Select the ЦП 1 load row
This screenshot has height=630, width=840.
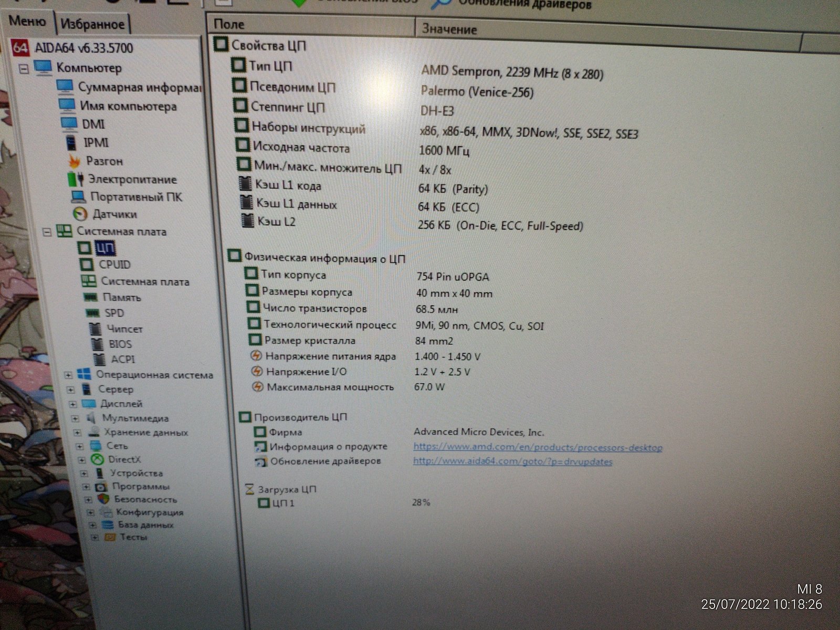click(x=344, y=503)
